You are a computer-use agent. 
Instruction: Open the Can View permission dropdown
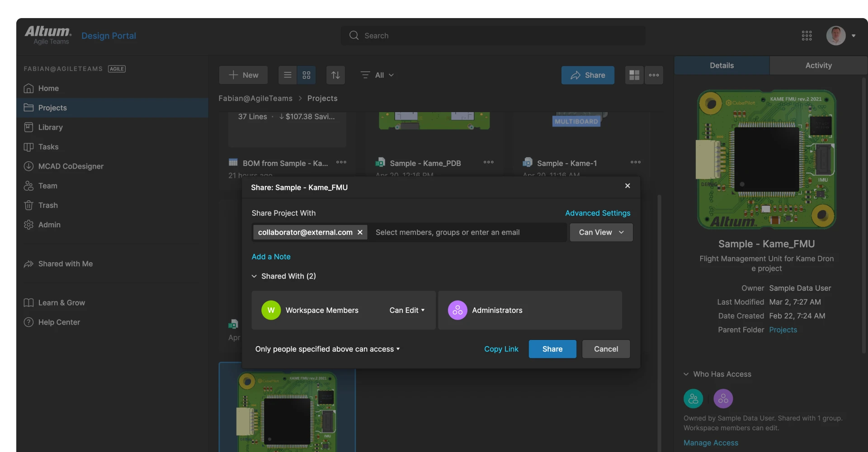(601, 232)
